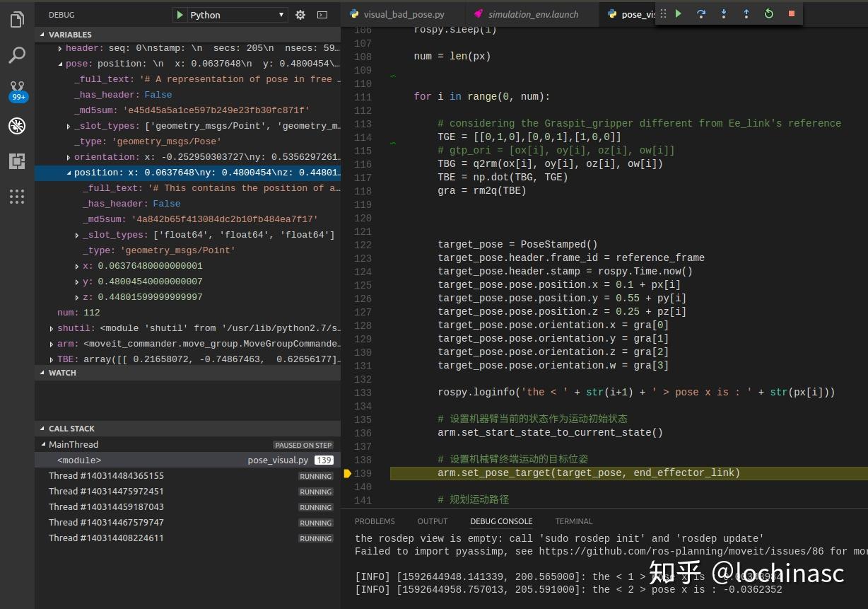Open the Source Control view with 99+ badge
Screen dimensions: 868x609
tap(17, 91)
